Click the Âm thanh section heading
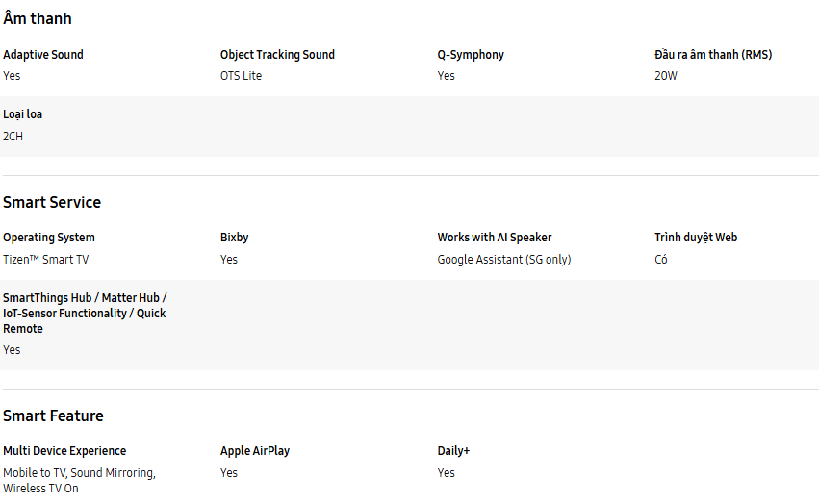819x504 pixels. point(38,18)
